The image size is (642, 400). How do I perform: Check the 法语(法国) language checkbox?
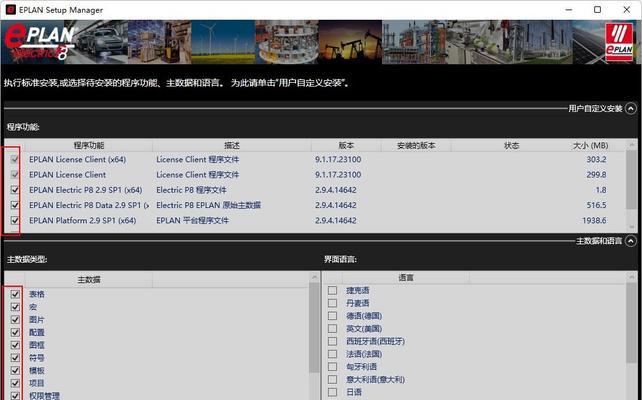click(x=332, y=354)
